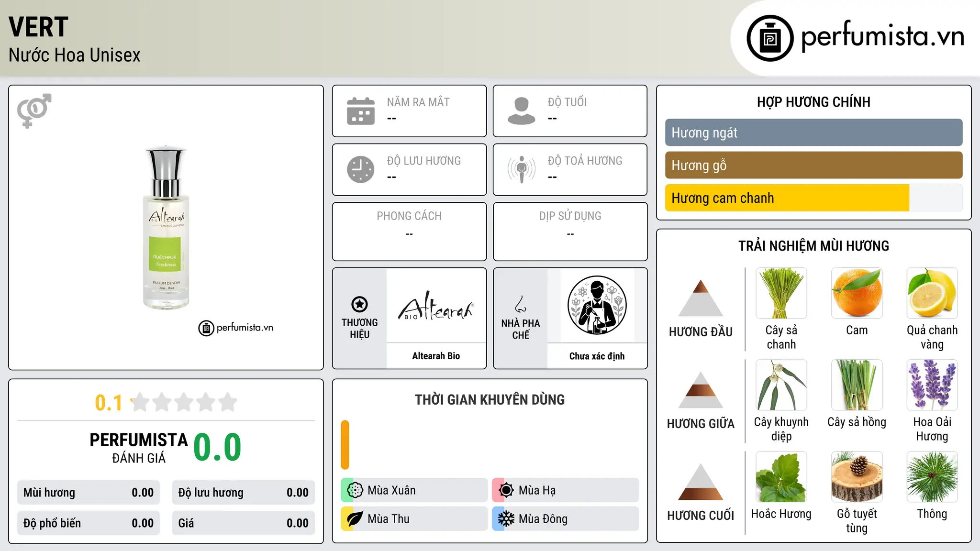The image size is (980, 551).
Task: Select the Mùa Đông season label
Action: 543,519
